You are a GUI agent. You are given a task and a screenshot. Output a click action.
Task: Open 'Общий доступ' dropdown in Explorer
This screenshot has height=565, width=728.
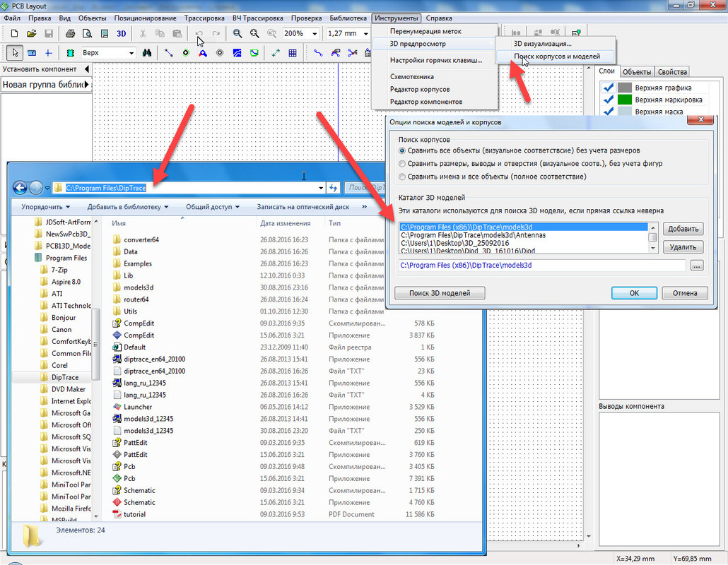click(x=213, y=207)
